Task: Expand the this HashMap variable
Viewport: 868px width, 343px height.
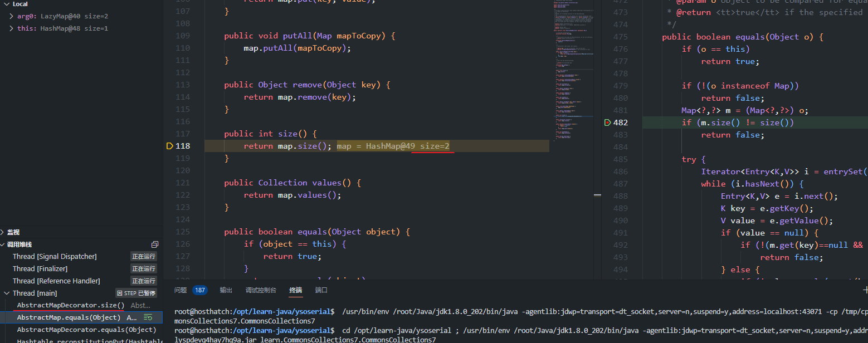Action: [12, 28]
